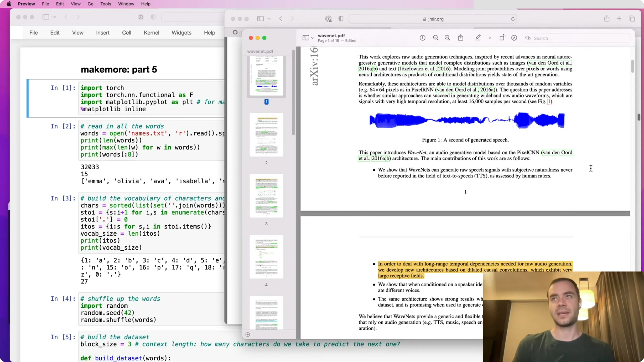Screen dimensions: 644x362
Task: Select the page 2 thumbnail in the sidebar
Action: coord(266,135)
